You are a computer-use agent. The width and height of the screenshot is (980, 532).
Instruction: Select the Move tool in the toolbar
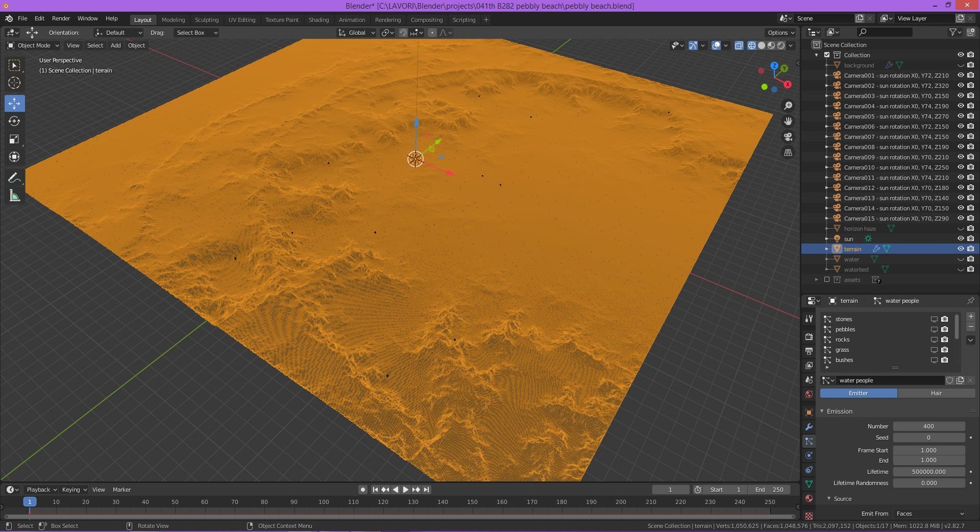click(15, 102)
